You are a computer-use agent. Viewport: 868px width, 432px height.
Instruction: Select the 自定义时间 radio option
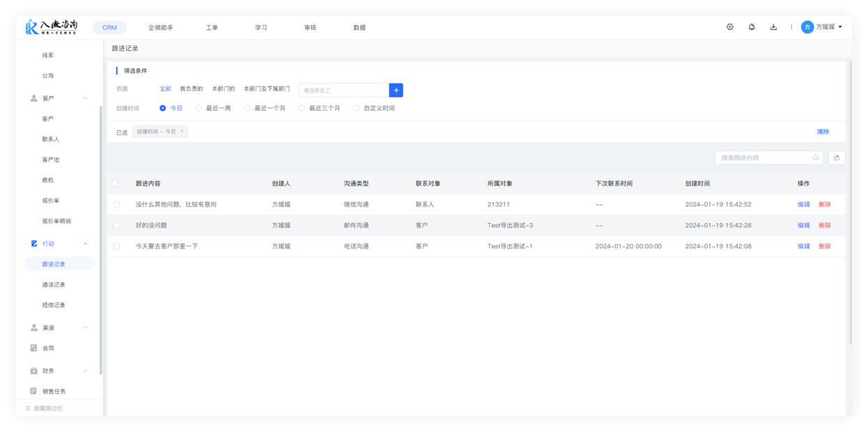[357, 108]
